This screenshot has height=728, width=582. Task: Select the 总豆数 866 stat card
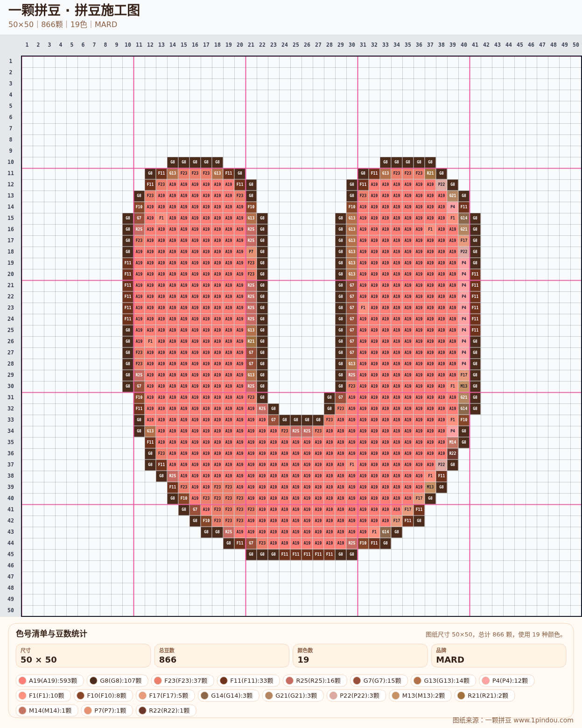click(222, 656)
